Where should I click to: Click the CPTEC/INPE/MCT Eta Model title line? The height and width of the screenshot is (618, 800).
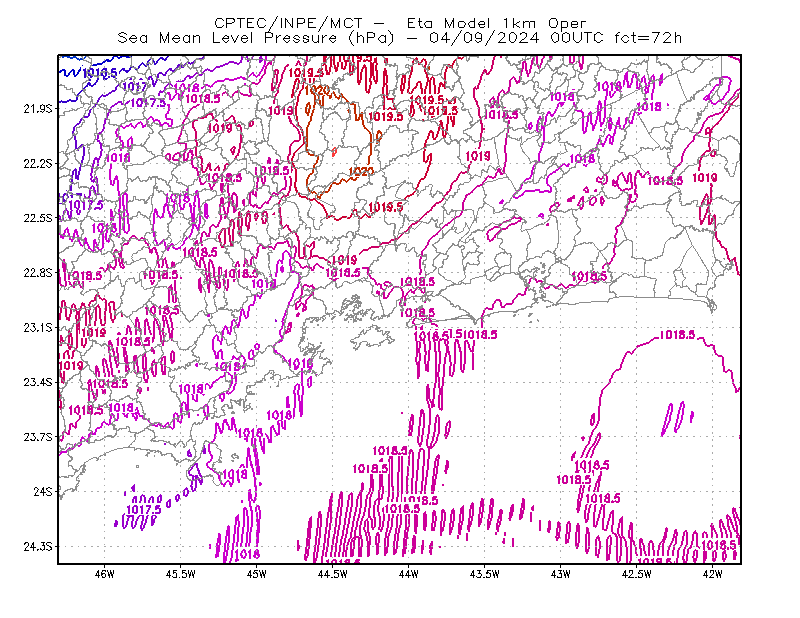(400, 23)
